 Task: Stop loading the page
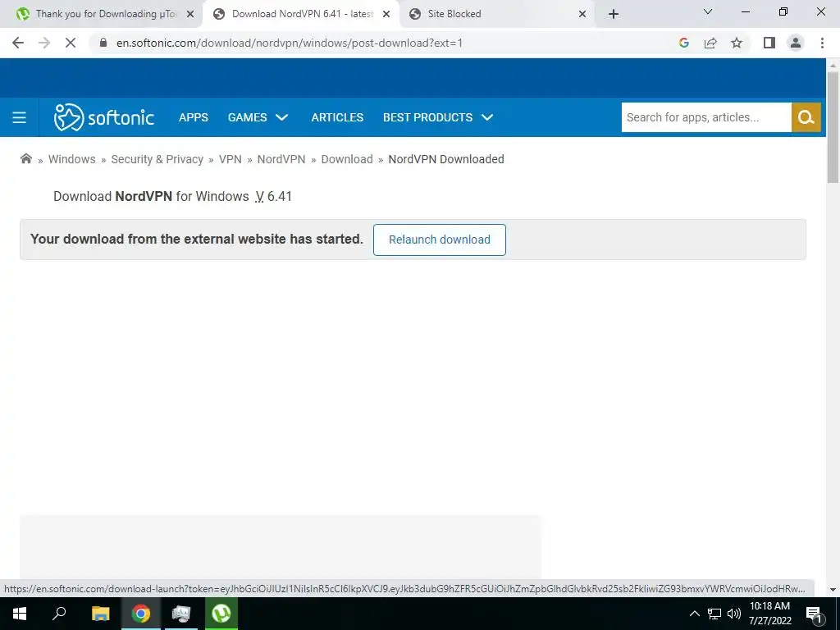(x=71, y=43)
